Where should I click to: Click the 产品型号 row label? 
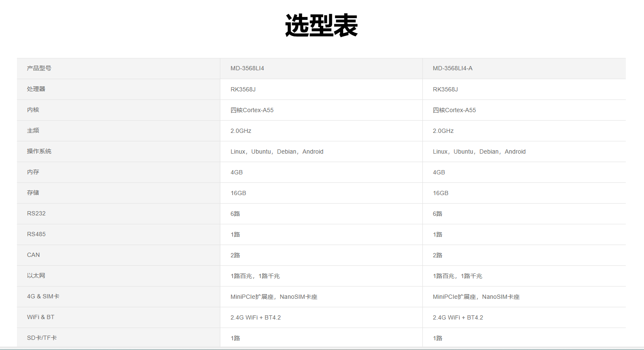[x=39, y=69]
